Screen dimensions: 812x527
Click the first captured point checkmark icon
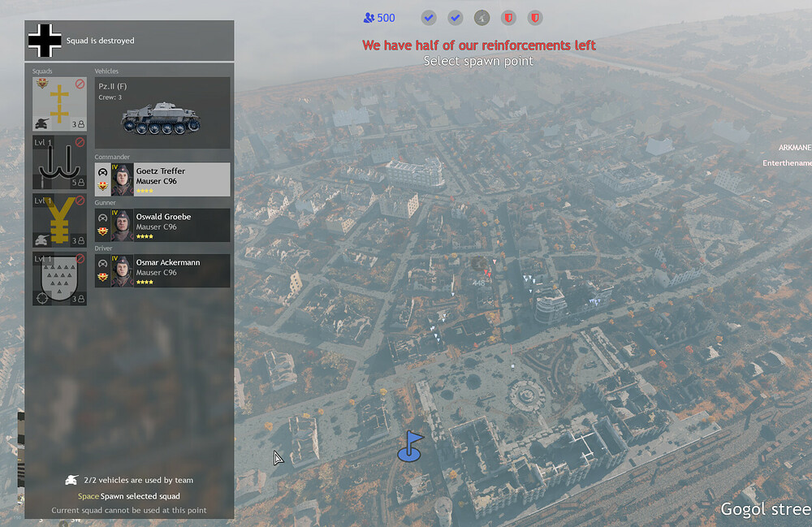[x=429, y=18]
